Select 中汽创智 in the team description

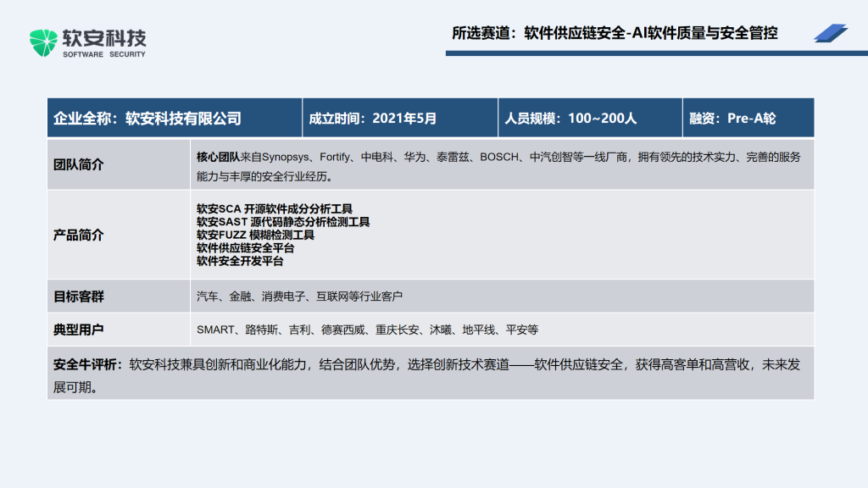(x=551, y=157)
